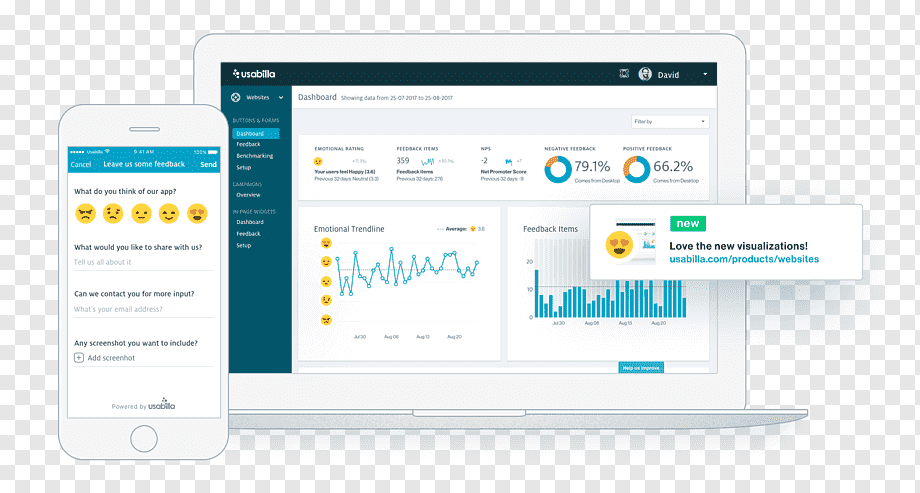
Task: Click the 79.1% negative feedback value
Action: [592, 167]
